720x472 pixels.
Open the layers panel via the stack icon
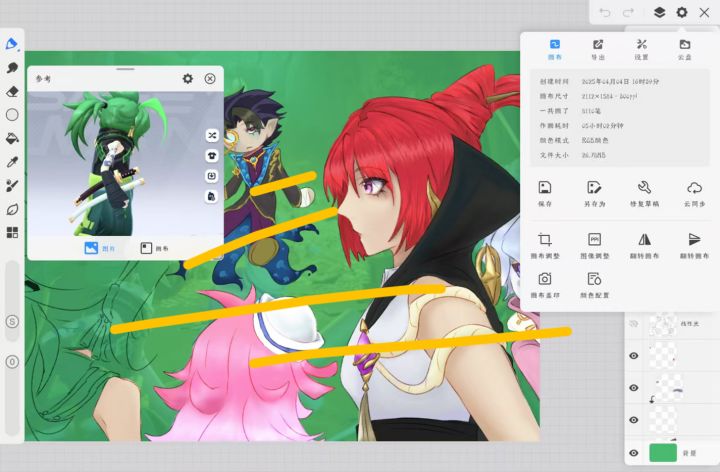tap(659, 12)
